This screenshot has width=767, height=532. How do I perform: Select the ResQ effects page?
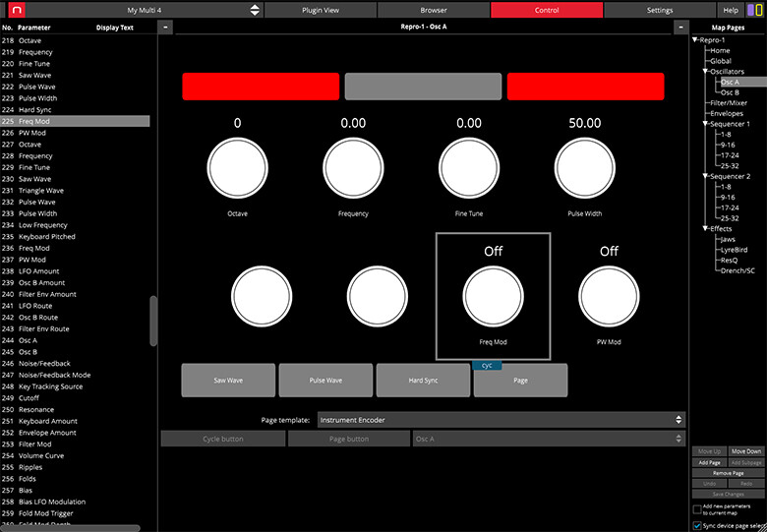pos(729,261)
